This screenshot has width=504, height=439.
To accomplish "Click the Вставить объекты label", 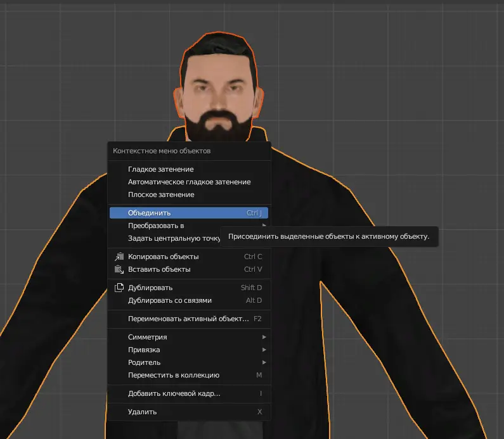I will [x=158, y=269].
